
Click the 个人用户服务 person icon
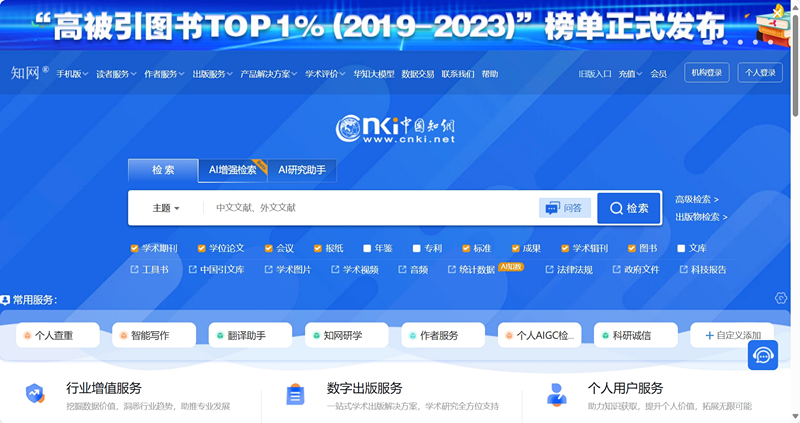point(556,394)
